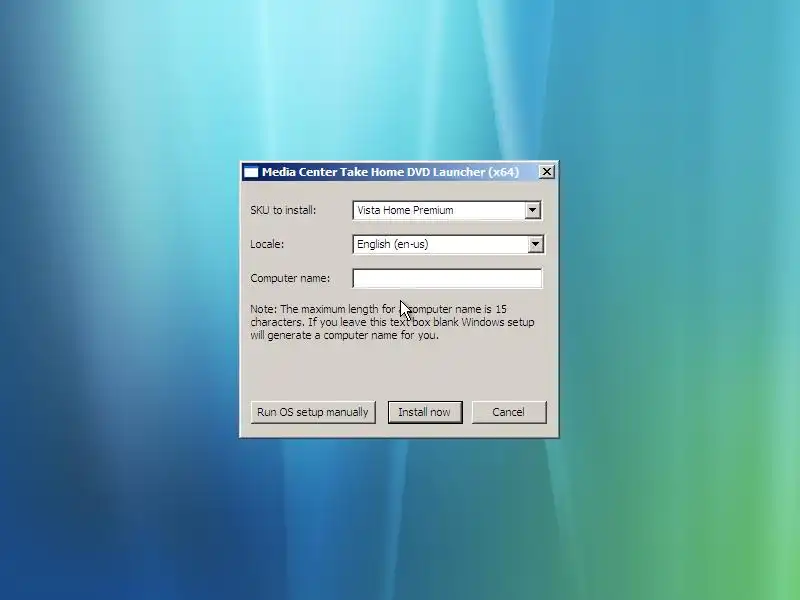This screenshot has width=800, height=600.
Task: Click the window icon in the title bar
Action: (x=251, y=172)
